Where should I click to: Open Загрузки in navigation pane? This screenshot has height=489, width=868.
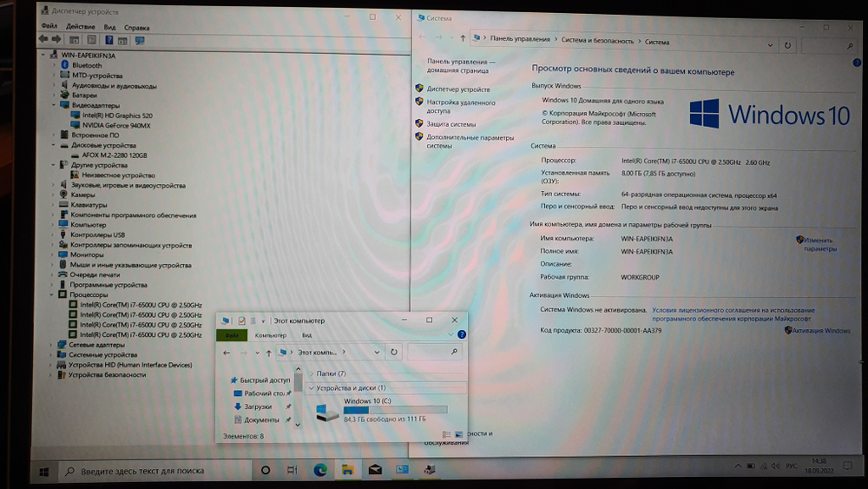pyautogui.click(x=258, y=406)
